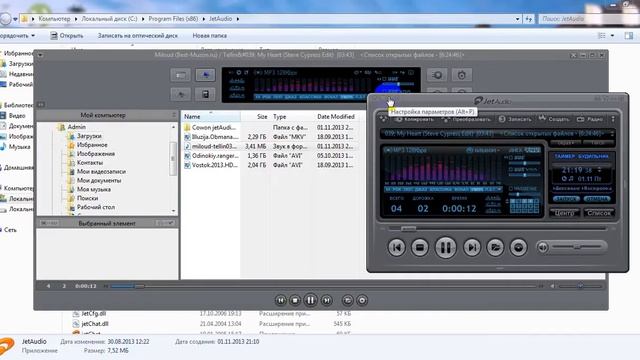The height and width of the screenshot is (360, 640).
Task: Click mini player seek bar handle
Action: click(408, 229)
